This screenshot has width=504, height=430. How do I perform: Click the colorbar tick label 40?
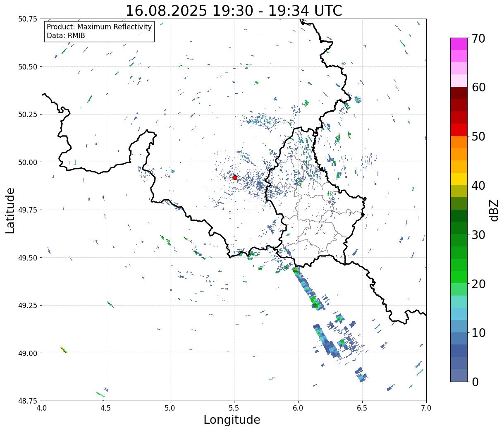(x=478, y=186)
